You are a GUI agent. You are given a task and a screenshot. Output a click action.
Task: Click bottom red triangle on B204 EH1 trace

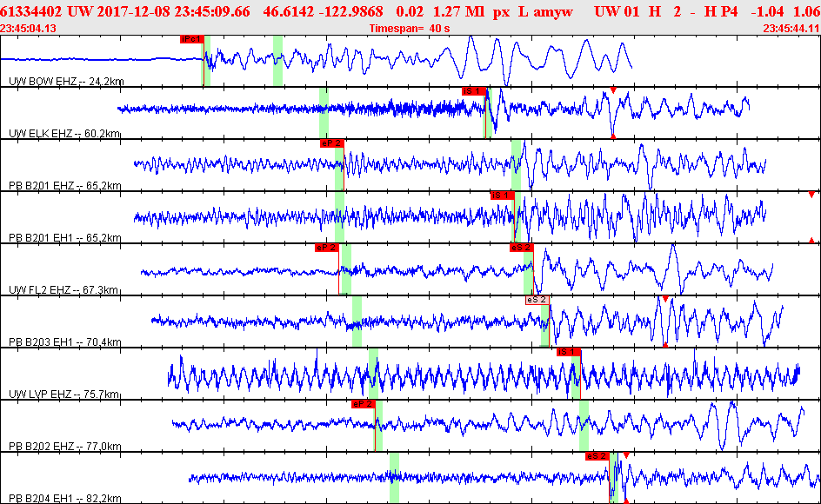[625, 501]
